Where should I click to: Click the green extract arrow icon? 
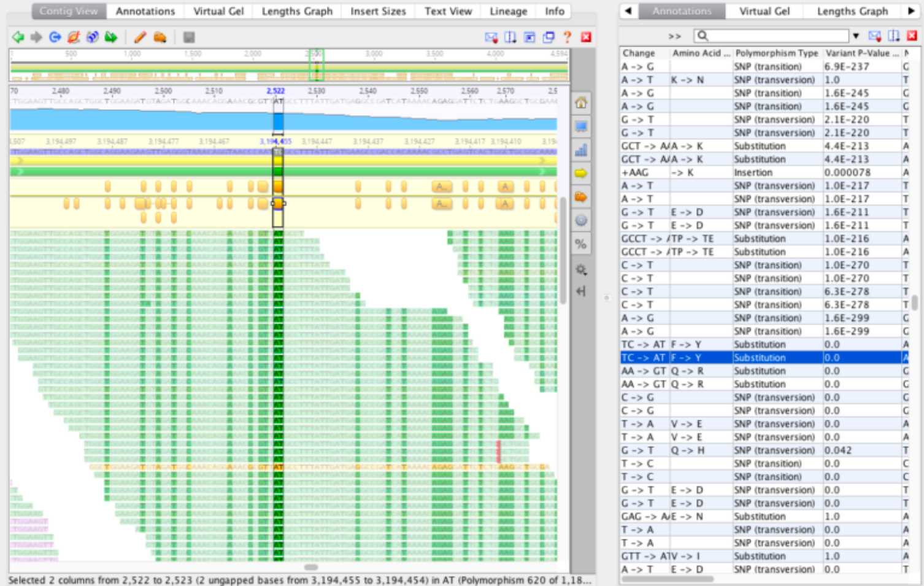[111, 37]
